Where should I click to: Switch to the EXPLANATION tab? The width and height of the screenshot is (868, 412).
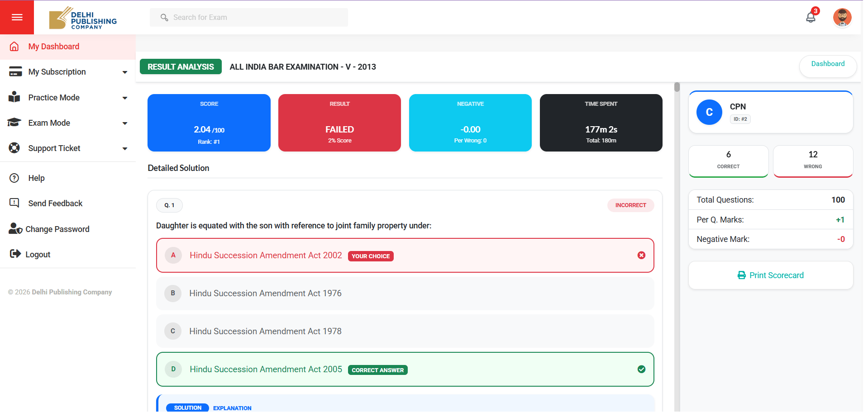pos(232,407)
